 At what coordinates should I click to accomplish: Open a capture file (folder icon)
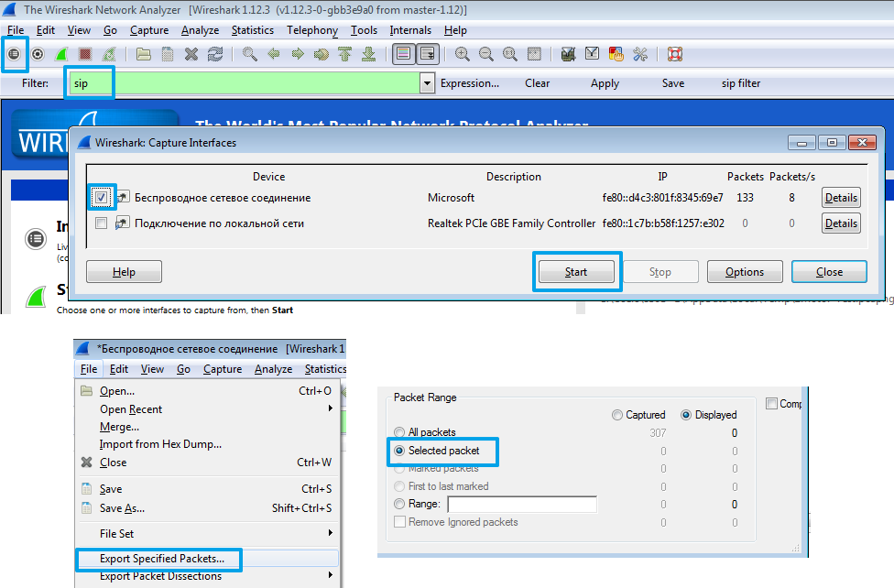click(144, 54)
